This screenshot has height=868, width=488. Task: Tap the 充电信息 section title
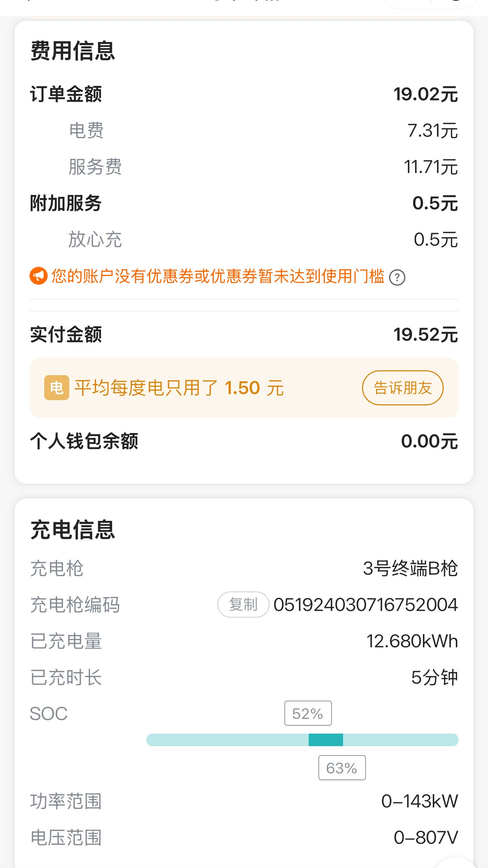[73, 530]
